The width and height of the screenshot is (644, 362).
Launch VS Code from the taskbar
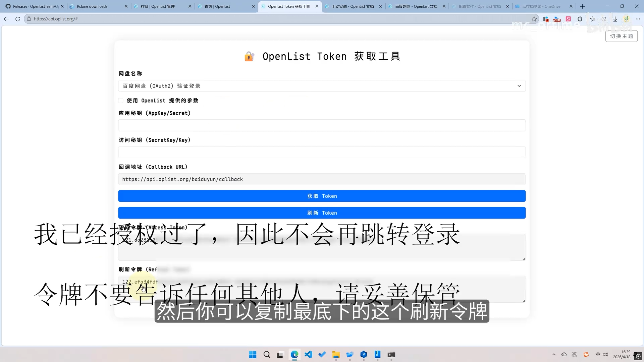308,355
